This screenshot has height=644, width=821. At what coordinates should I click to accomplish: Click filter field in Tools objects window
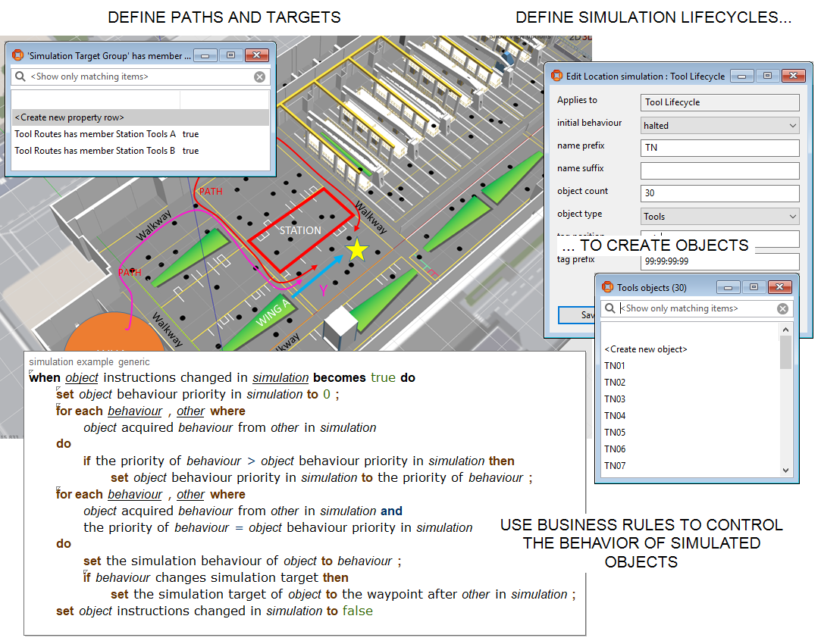pyautogui.click(x=697, y=308)
